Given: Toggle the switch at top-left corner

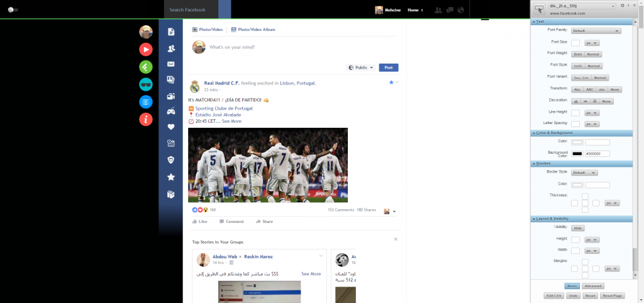Looking at the screenshot, I should (x=13, y=10).
